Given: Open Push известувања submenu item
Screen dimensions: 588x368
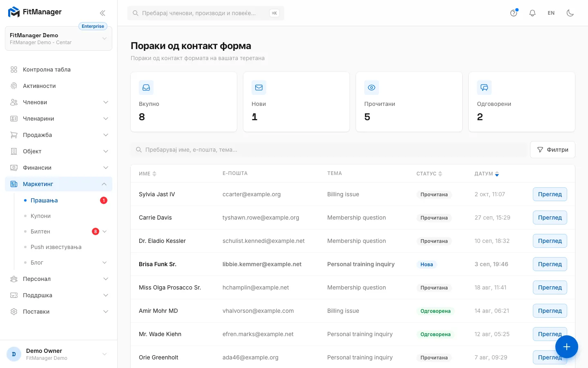Looking at the screenshot, I should (x=66, y=247).
